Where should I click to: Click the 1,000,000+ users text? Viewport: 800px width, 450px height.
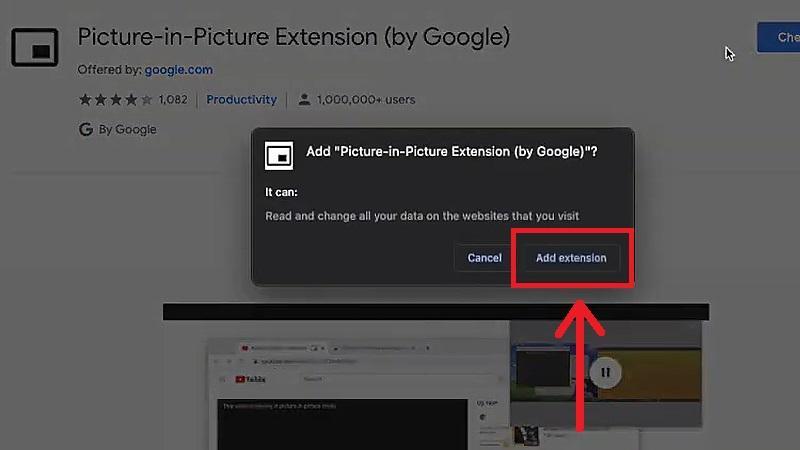pyautogui.click(x=366, y=100)
